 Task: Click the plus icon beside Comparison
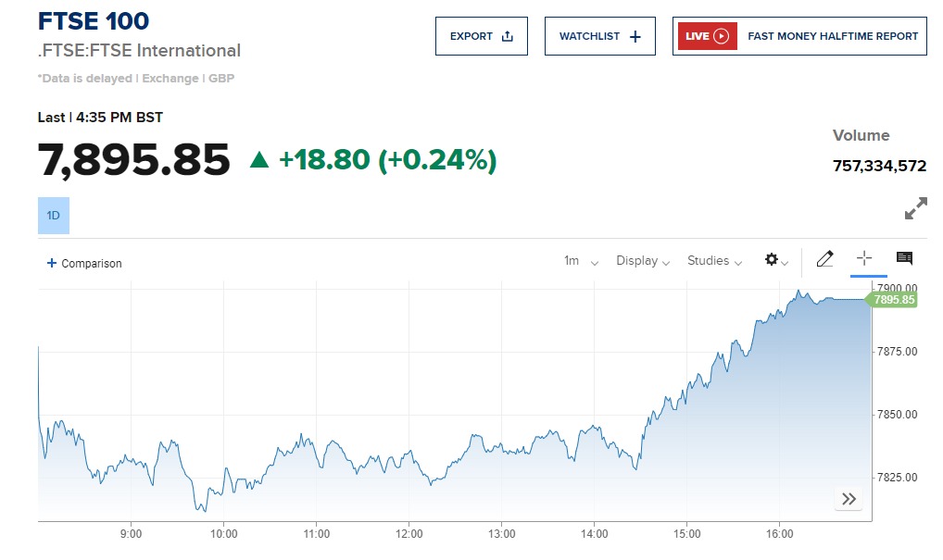(x=51, y=263)
